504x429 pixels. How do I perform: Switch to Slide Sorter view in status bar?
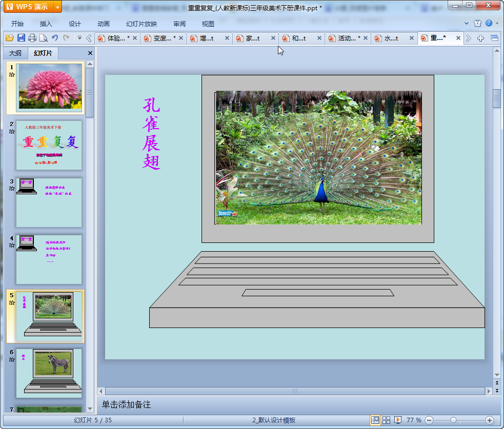[387, 420]
